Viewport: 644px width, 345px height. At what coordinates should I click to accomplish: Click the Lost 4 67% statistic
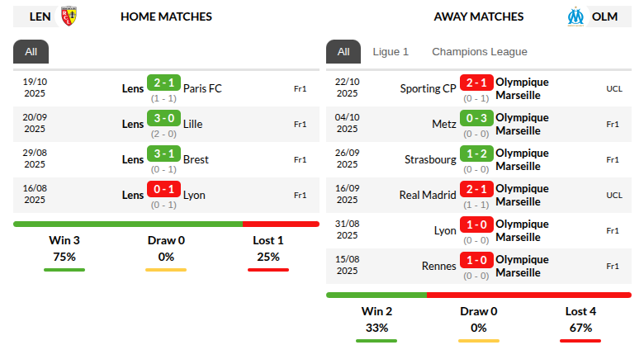(x=580, y=320)
